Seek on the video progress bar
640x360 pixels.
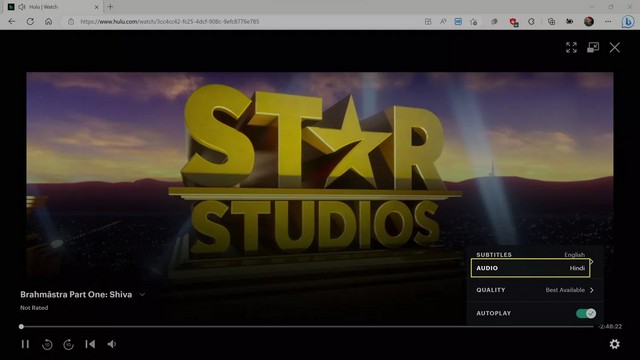(307, 327)
